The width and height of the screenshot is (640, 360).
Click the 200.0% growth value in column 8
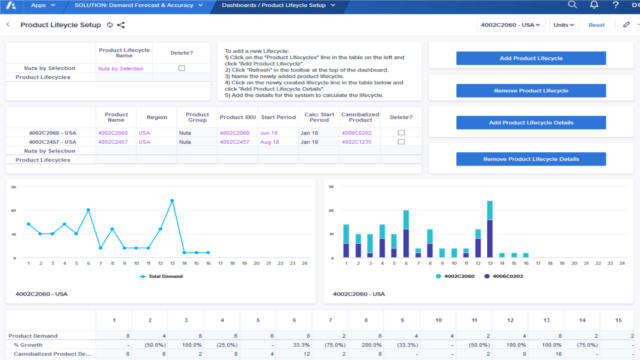point(371,345)
